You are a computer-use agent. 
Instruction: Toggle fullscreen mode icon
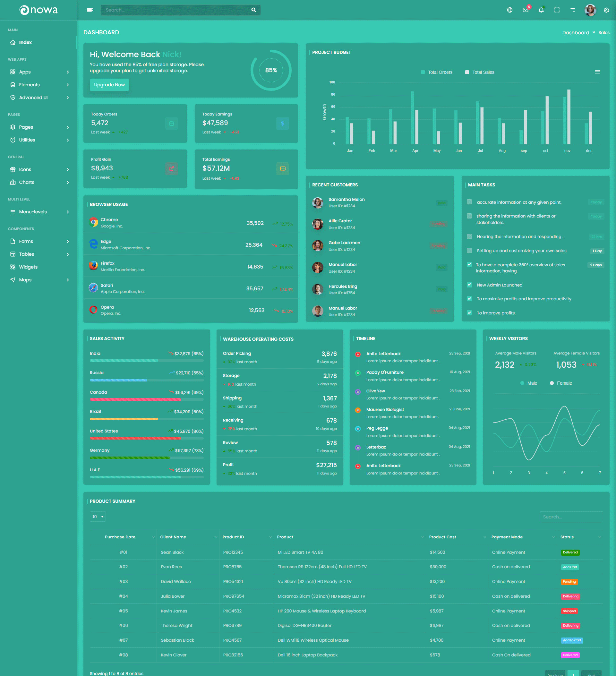click(557, 10)
